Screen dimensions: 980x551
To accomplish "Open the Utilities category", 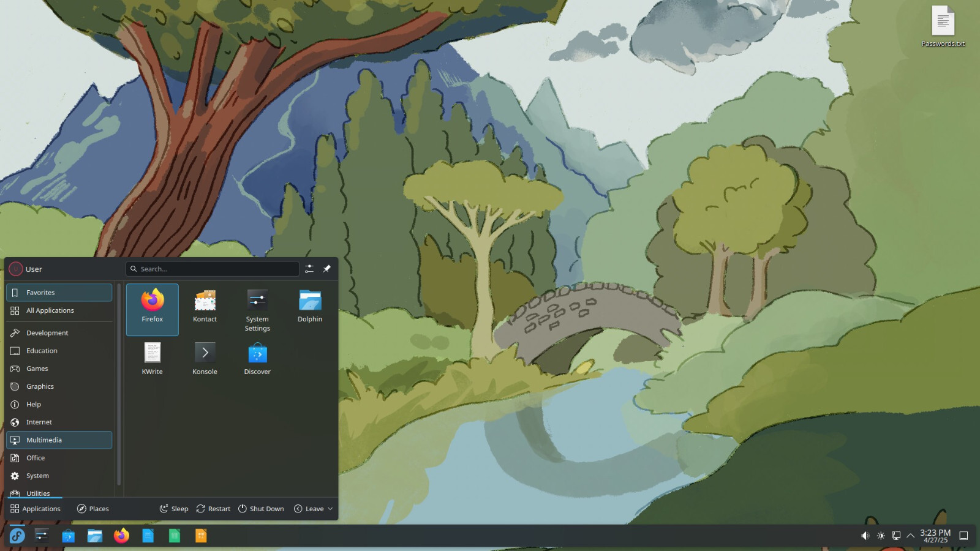I will pos(59,492).
